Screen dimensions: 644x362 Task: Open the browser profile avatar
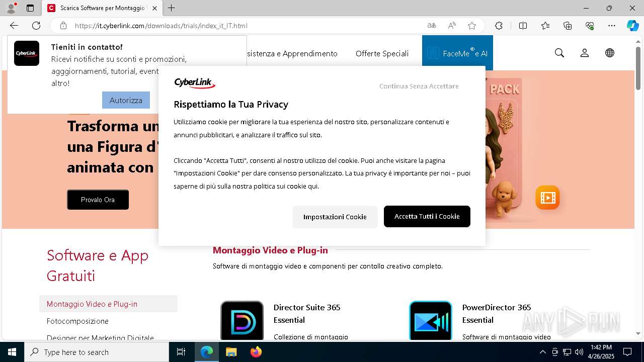11,8
